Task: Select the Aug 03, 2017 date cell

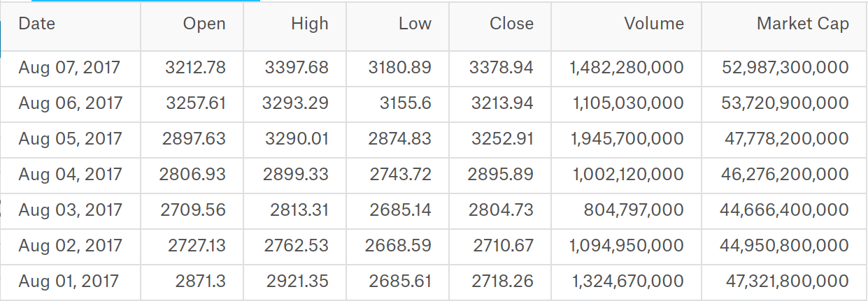Action: (x=70, y=210)
